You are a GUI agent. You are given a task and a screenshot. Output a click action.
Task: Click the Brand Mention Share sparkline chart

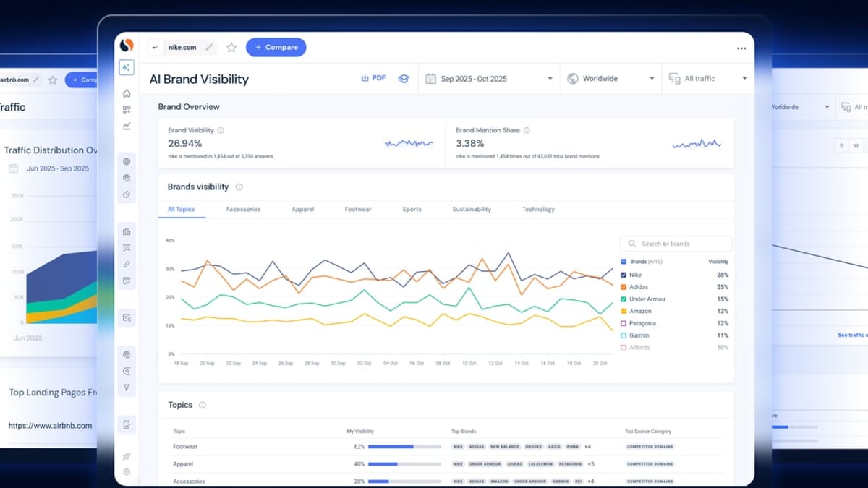[x=697, y=144]
